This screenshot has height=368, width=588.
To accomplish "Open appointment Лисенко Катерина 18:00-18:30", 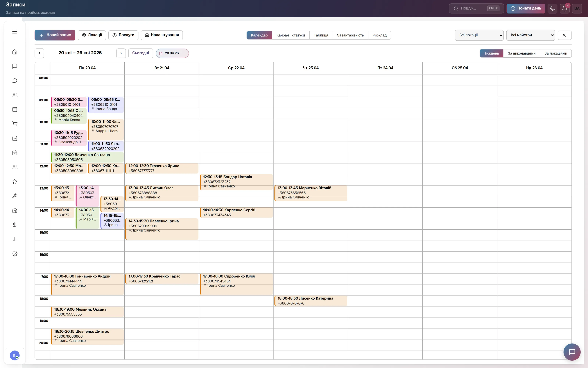I will pyautogui.click(x=311, y=301).
